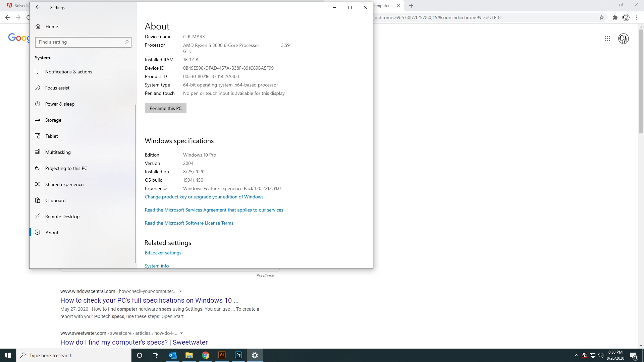The height and width of the screenshot is (362, 644).
Task: Open Home in Settings sidebar
Action: click(x=52, y=26)
